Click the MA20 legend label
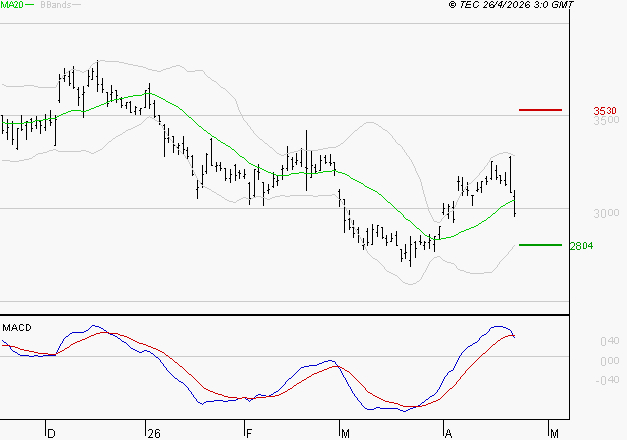Image resolution: width=627 pixels, height=440 pixels. click(12, 5)
